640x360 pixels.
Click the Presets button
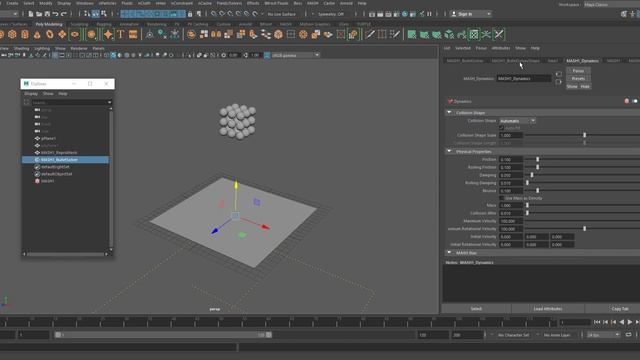(578, 78)
